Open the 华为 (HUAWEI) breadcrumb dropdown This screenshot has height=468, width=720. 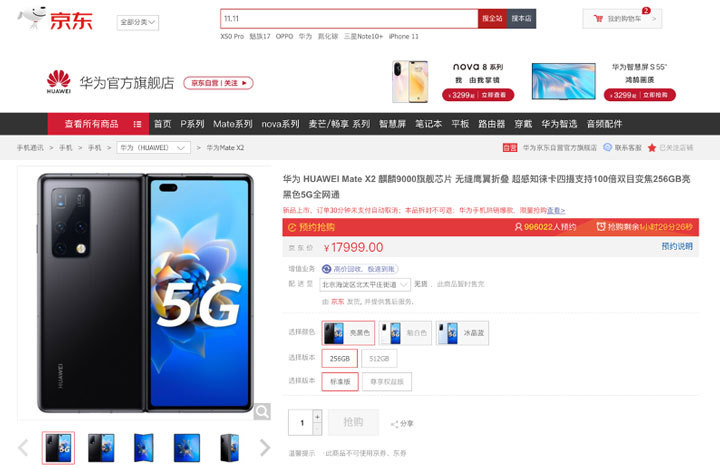[x=153, y=148]
